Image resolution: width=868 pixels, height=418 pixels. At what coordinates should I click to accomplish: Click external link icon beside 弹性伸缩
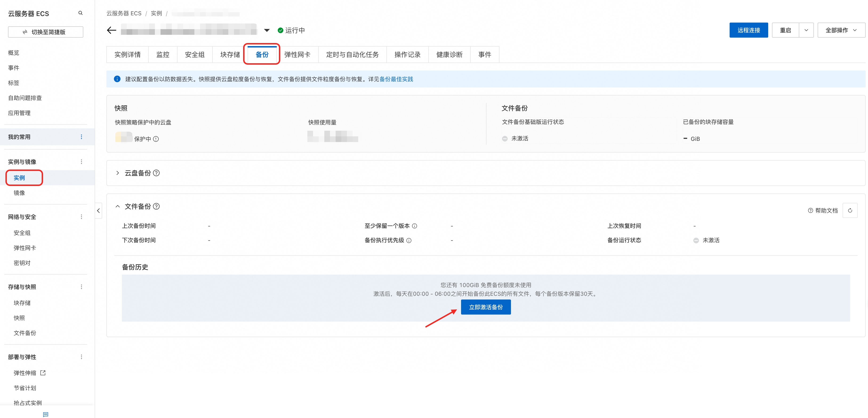43,373
